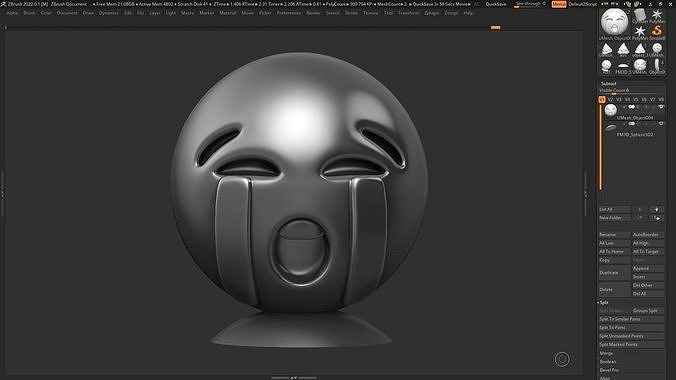676x380 pixels.
Task: Click the Append button
Action: pos(648,268)
